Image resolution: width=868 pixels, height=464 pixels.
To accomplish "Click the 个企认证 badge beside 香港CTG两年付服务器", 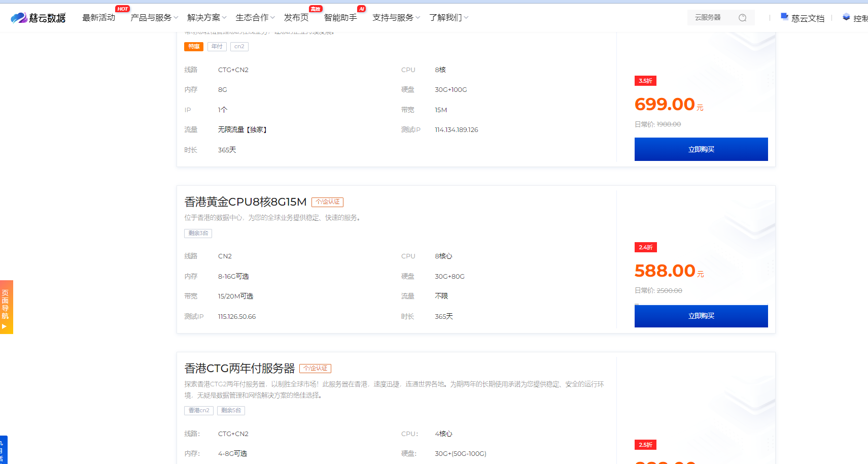I will tap(315, 369).
